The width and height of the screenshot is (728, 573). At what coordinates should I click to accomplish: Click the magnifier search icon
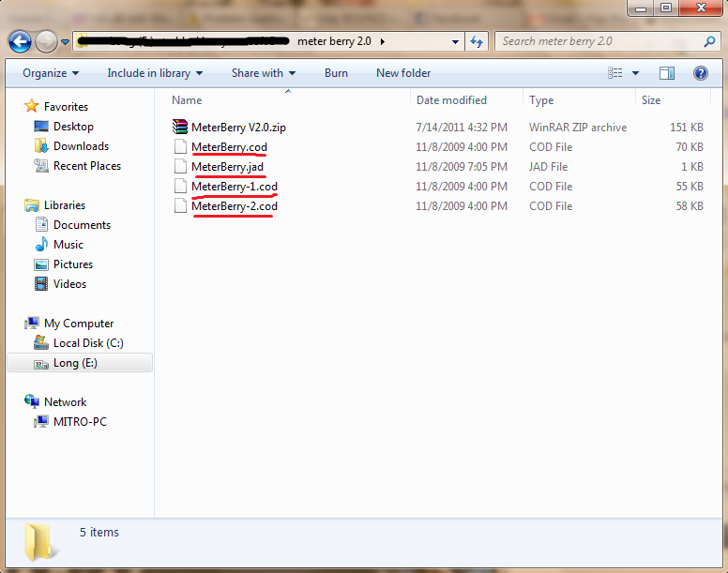pos(709,42)
